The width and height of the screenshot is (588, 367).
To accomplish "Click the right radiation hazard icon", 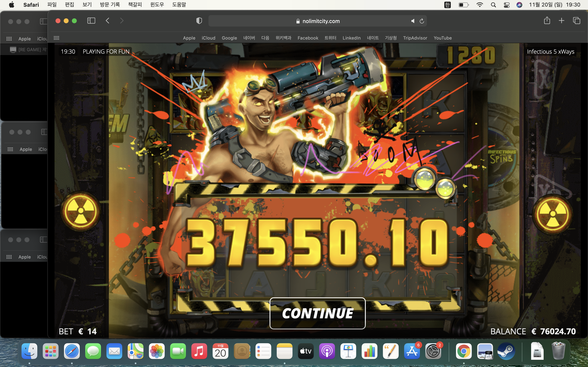I will coord(553,214).
